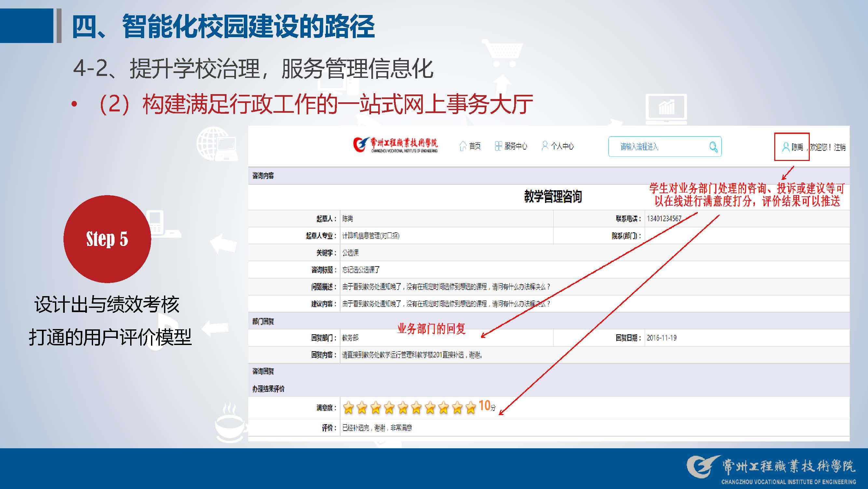Click the 部门回复 section header
The height and width of the screenshot is (489, 868).
pyautogui.click(x=263, y=322)
